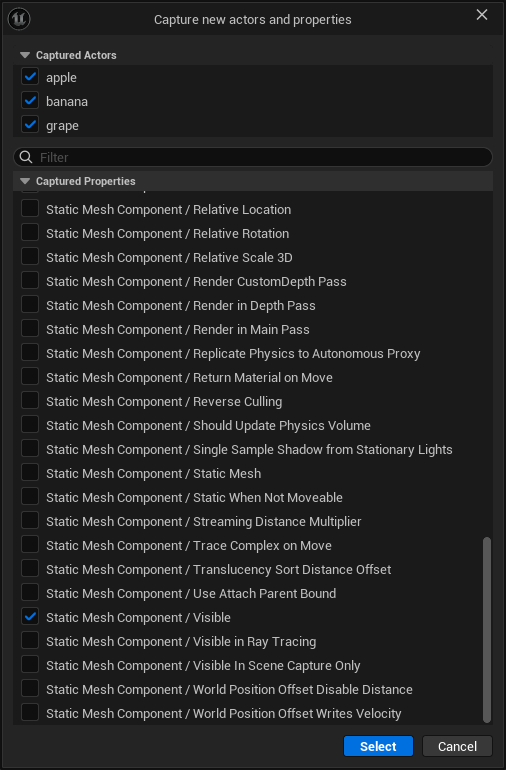Focus the Filter search field
The image size is (506, 770).
pos(253,157)
